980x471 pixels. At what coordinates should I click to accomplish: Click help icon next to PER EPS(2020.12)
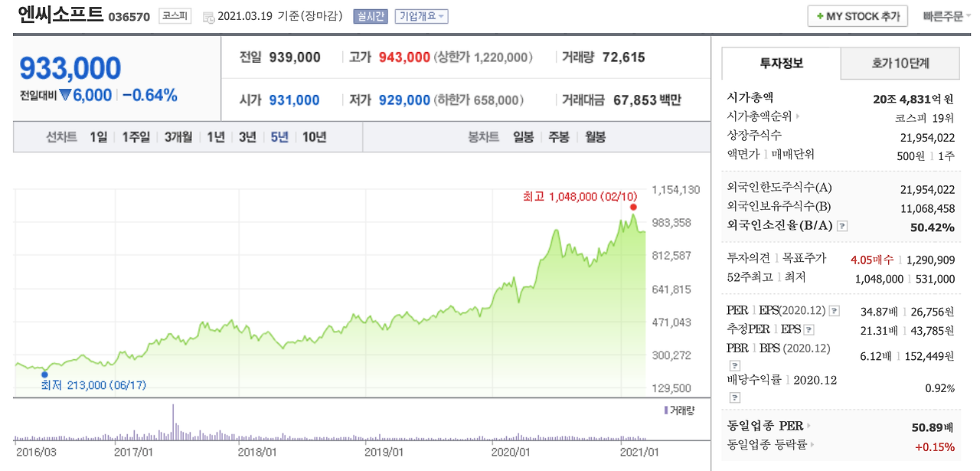834,311
